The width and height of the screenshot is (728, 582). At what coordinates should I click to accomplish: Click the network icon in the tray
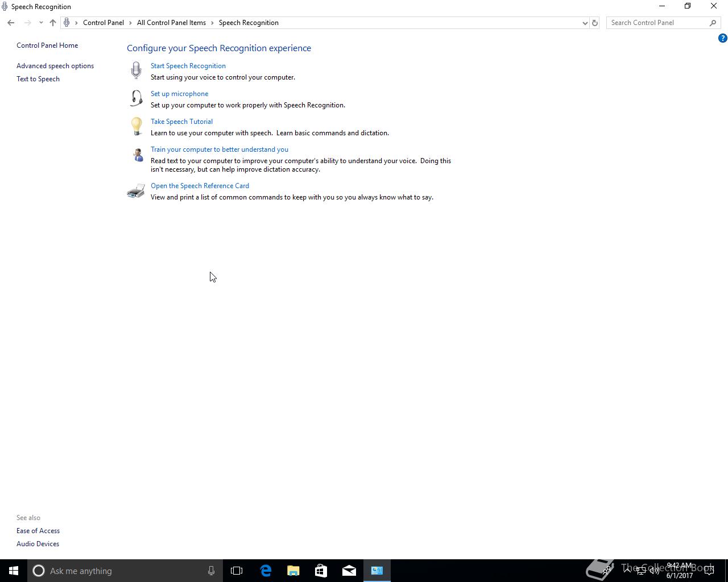(641, 571)
